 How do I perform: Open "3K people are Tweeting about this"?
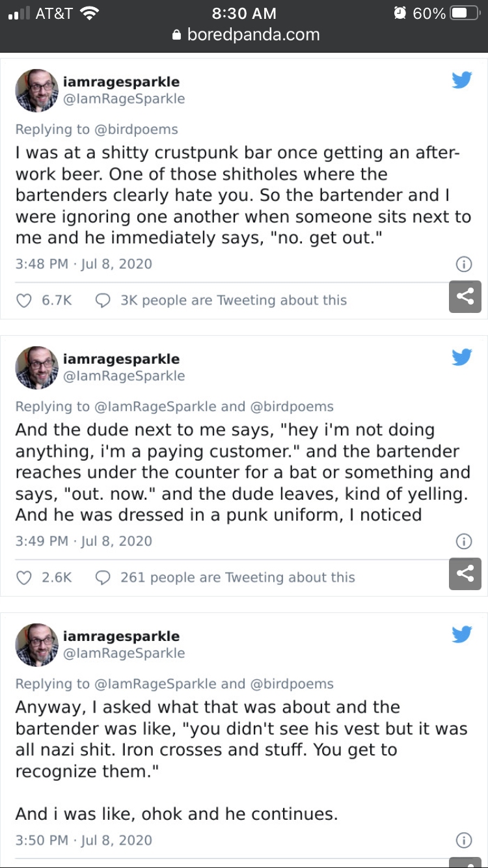pyautogui.click(x=234, y=301)
